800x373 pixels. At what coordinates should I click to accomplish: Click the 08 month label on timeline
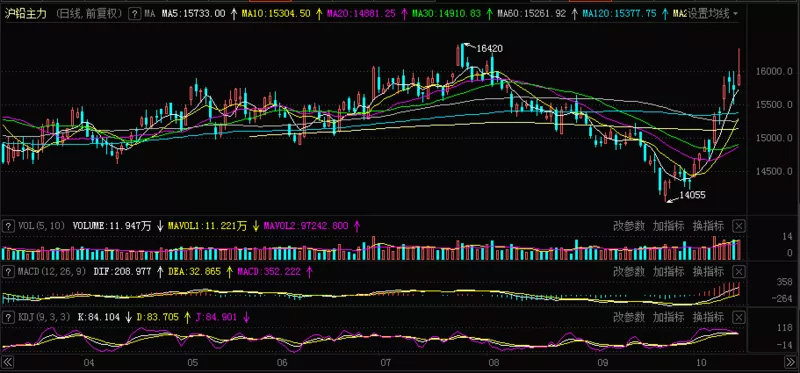click(x=493, y=363)
